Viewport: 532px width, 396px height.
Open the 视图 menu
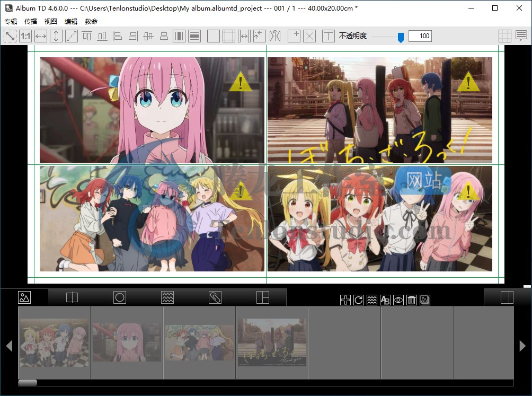[50, 21]
